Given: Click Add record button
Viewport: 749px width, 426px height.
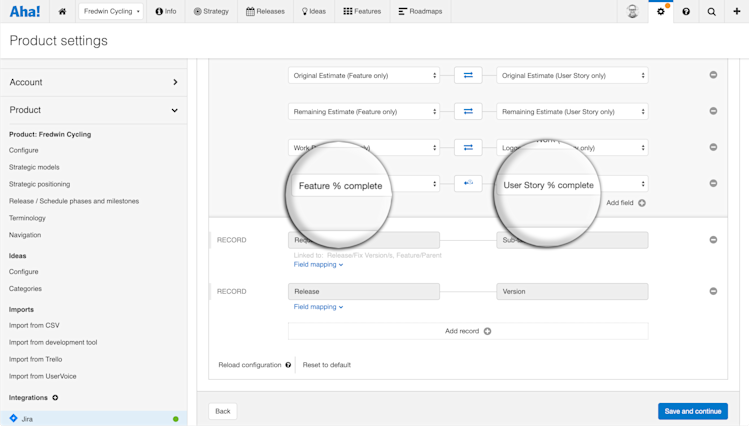Looking at the screenshot, I should point(468,331).
